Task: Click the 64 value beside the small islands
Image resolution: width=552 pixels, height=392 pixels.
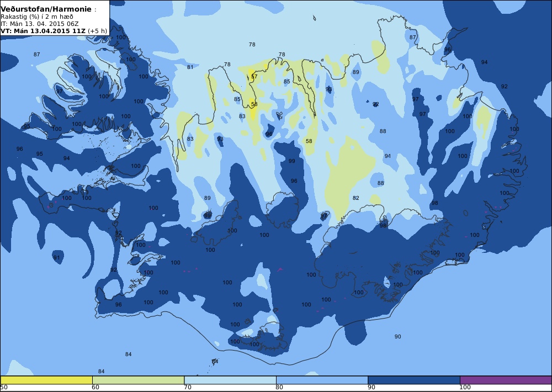Action: 215,362
